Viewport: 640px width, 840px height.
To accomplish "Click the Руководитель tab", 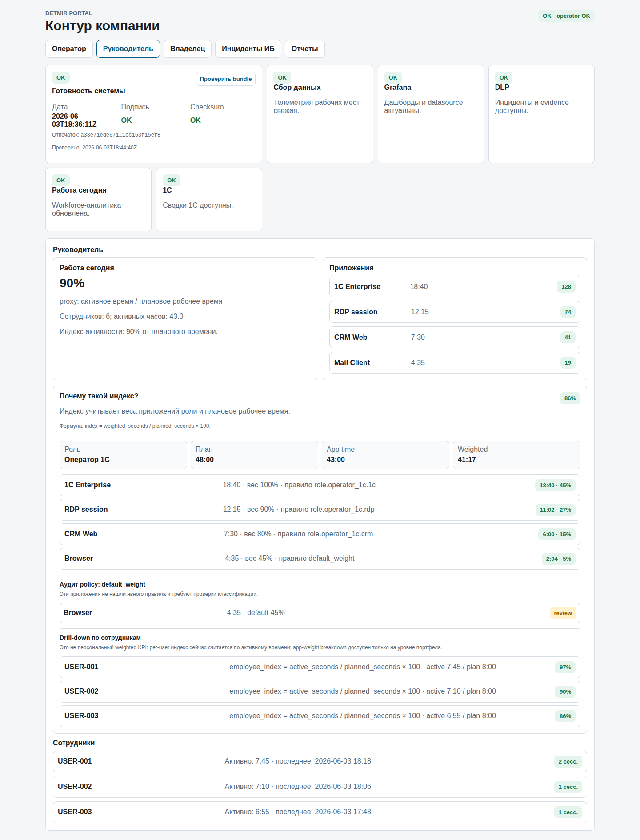I will (x=128, y=49).
